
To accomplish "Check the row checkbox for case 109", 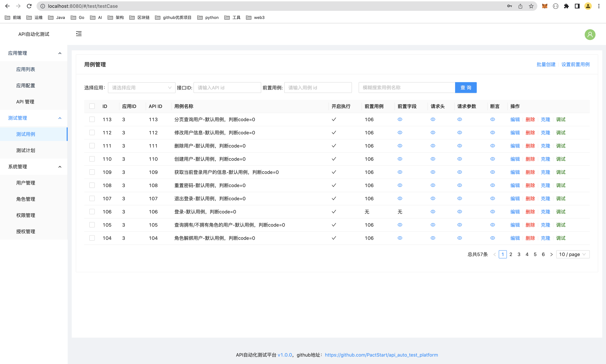I will coord(92,172).
